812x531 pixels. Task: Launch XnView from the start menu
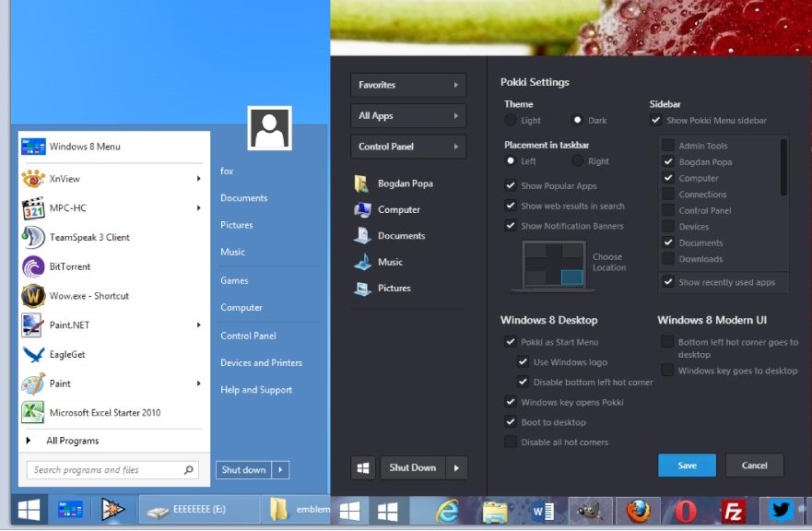point(114,179)
